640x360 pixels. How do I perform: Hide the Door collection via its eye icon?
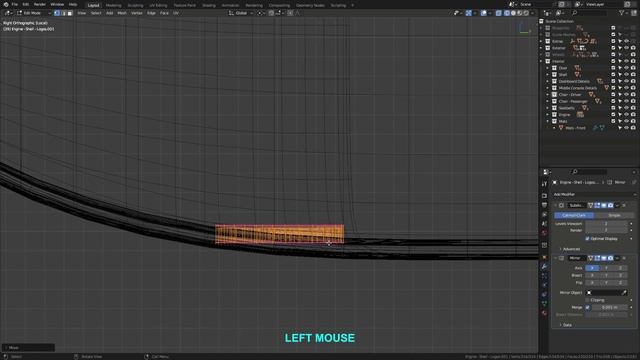[x=626, y=68]
